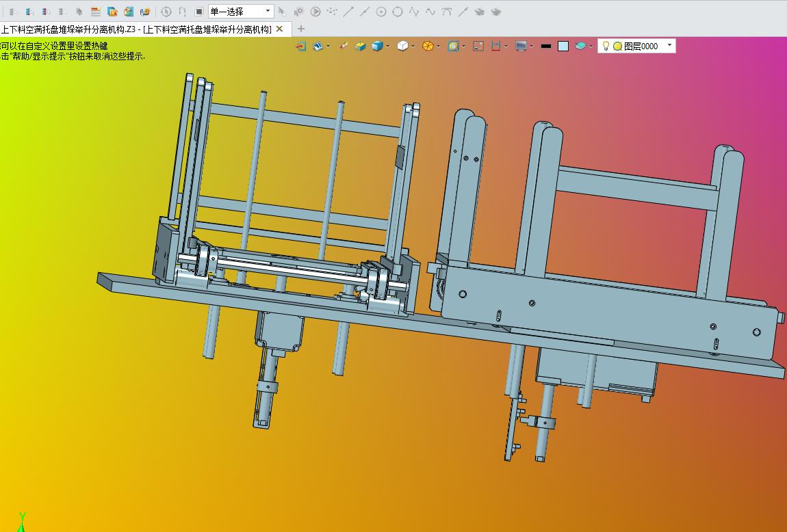Expand the white cube dropdown arrow

413,46
